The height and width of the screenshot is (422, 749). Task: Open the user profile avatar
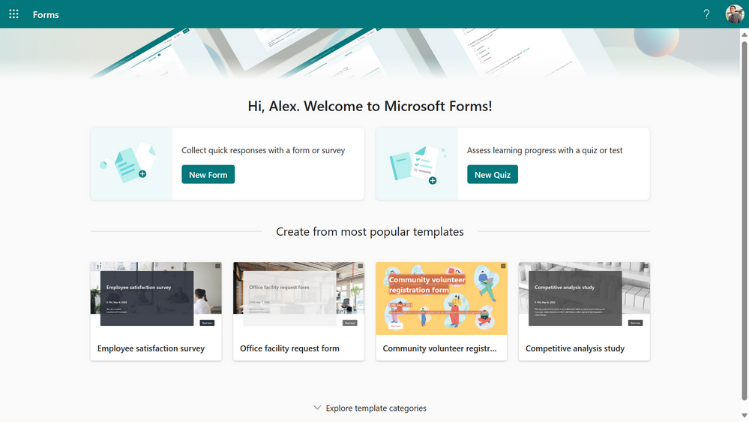coord(735,14)
